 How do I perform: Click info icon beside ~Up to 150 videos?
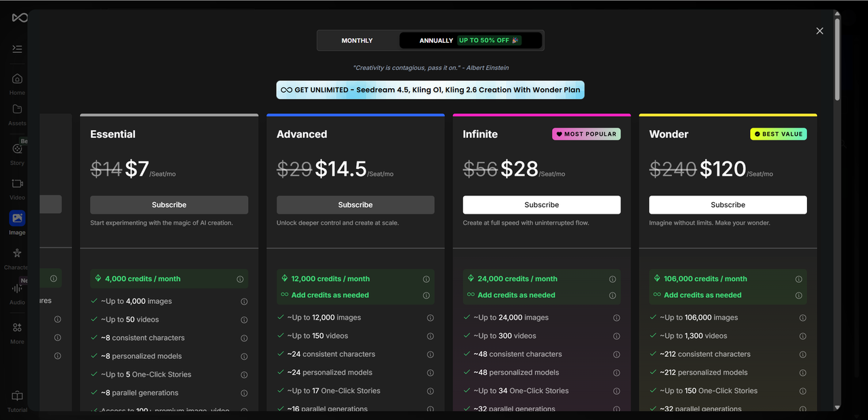(430, 336)
